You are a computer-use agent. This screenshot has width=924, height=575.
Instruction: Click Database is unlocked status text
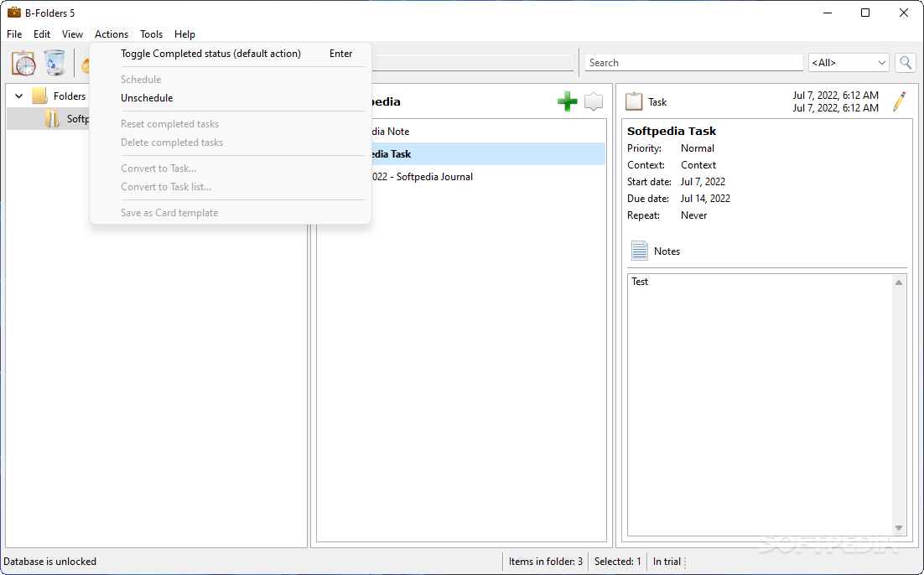coord(50,562)
